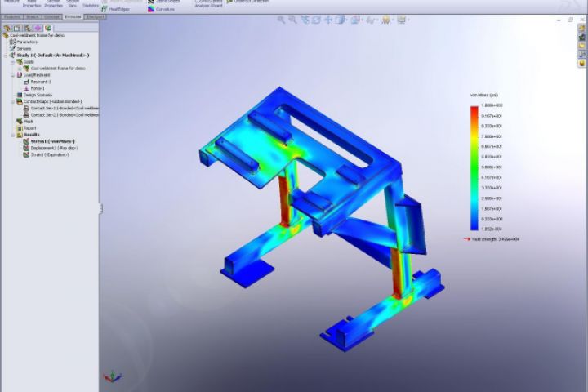Open the Hide/Show Items icon
The width and height of the screenshot is (588, 392).
[x=370, y=20]
